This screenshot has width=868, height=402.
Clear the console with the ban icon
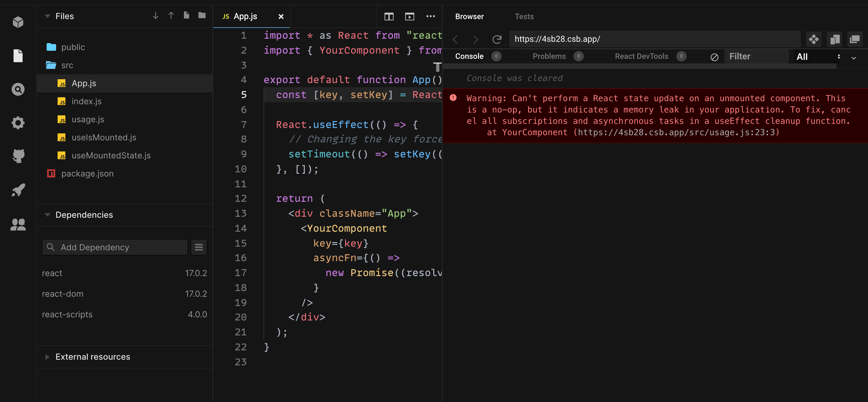point(714,57)
